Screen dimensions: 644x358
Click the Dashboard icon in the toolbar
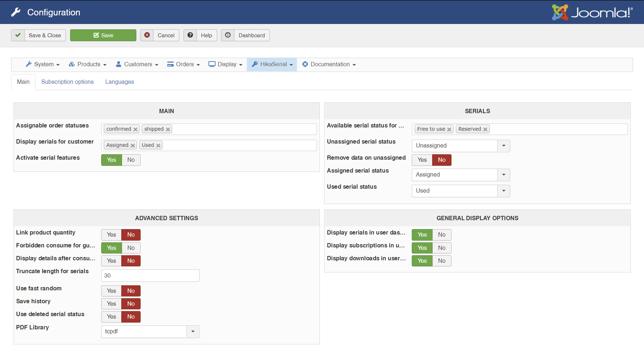228,35
